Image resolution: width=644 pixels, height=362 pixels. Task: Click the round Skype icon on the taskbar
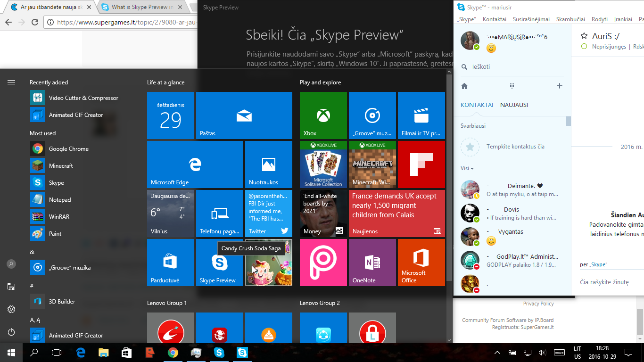[x=219, y=352]
